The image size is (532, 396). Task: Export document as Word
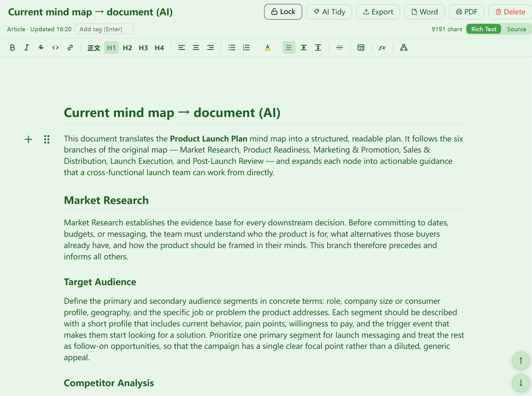tap(425, 12)
